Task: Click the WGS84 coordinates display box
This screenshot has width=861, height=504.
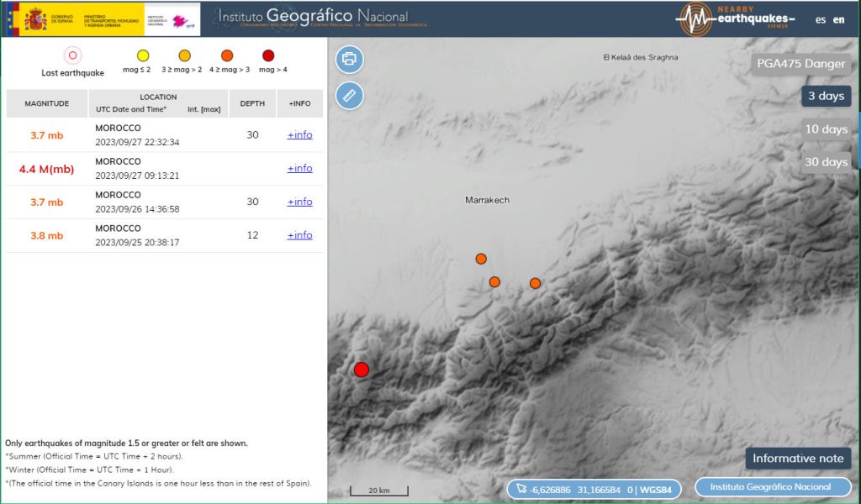Action: click(594, 490)
